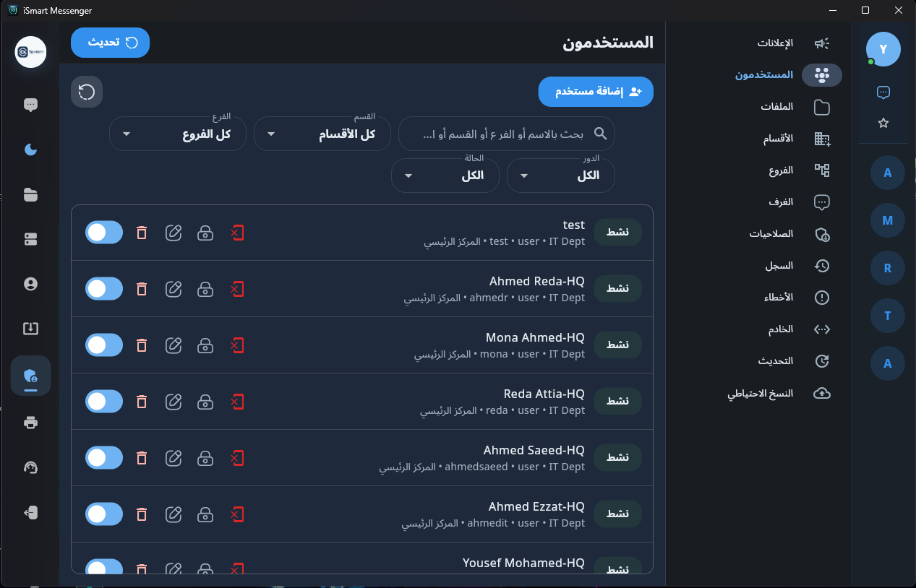This screenshot has width=916, height=588.
Task: Open lock icon for Ahmed Ezzat-HQ
Action: [x=205, y=514]
